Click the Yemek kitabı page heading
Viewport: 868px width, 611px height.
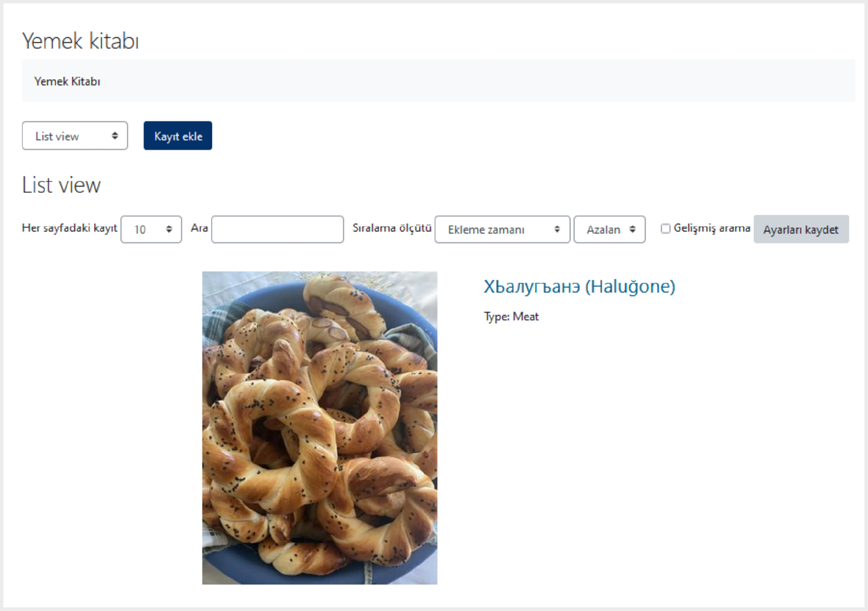(80, 41)
